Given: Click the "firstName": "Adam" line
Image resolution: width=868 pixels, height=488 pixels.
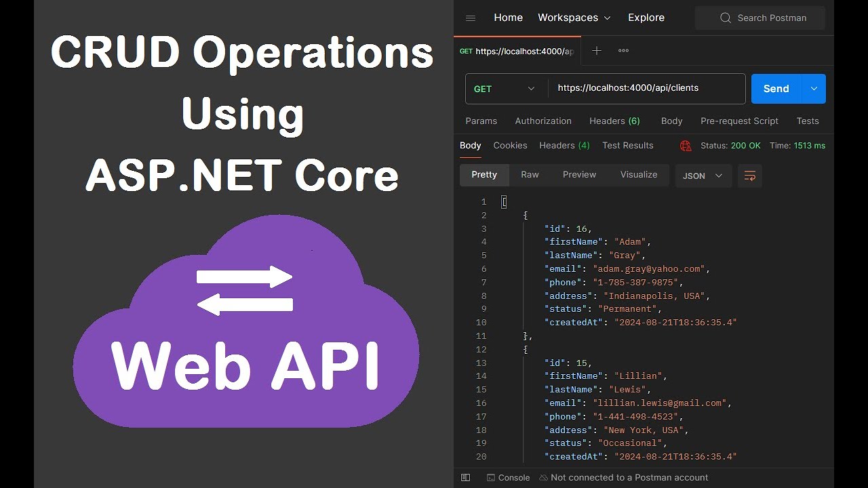Looking at the screenshot, I should click(x=598, y=242).
